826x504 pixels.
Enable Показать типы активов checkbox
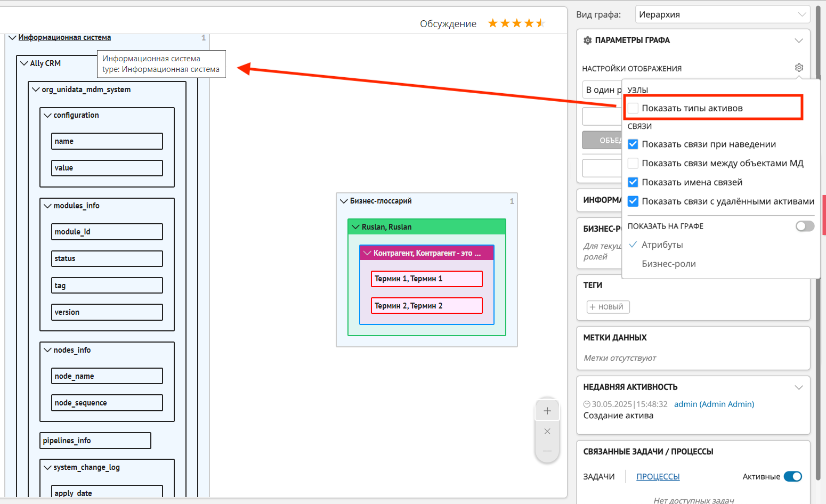coord(633,108)
